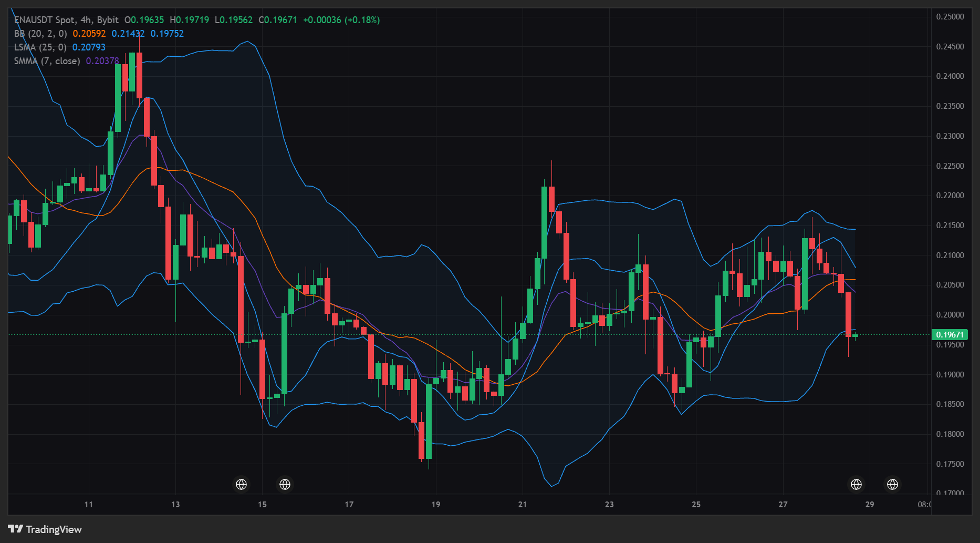Click the close price C0.19671 in legend
The image size is (980, 543).
point(278,20)
